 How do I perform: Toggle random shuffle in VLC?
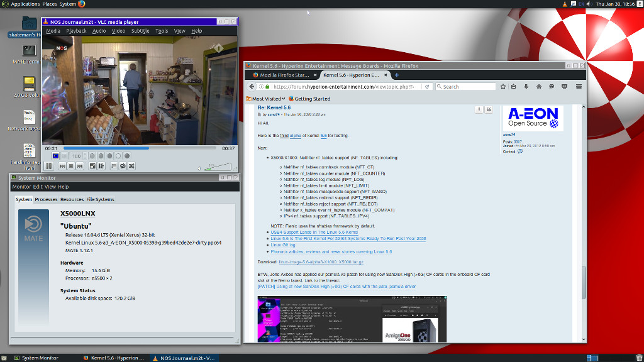[x=131, y=166]
